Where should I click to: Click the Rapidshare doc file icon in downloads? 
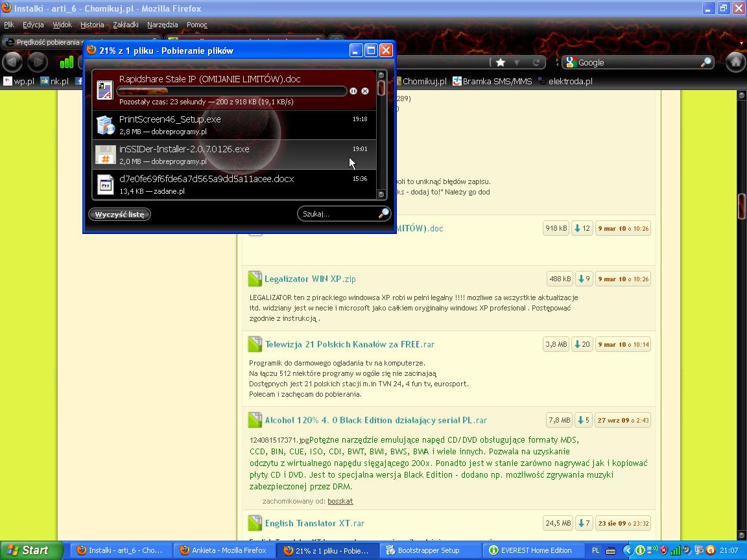tap(105, 89)
